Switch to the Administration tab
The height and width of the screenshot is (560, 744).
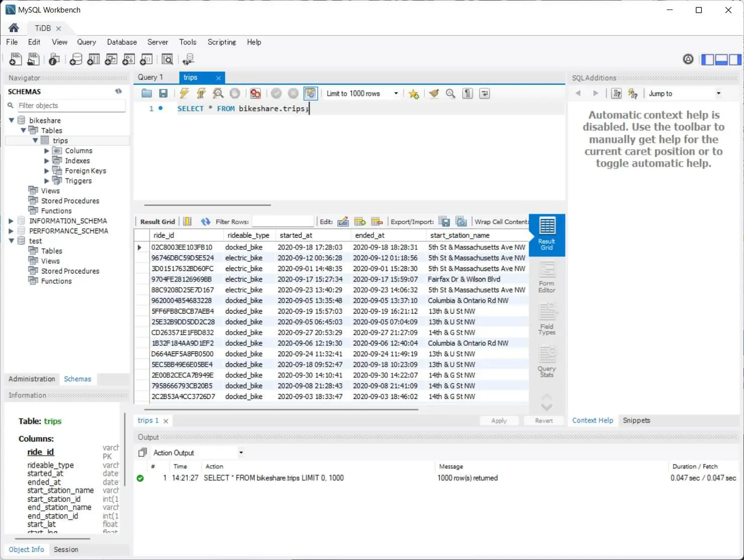pyautogui.click(x=32, y=379)
